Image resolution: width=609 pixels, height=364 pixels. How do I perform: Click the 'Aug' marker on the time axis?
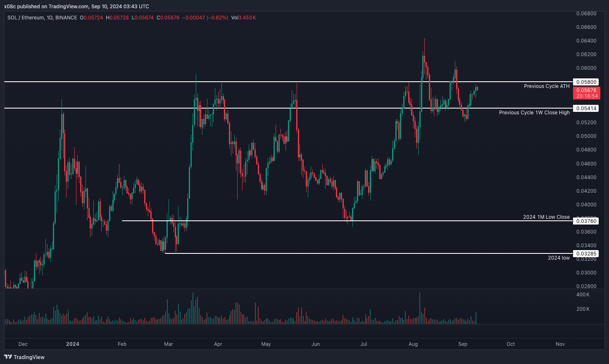[x=413, y=344]
